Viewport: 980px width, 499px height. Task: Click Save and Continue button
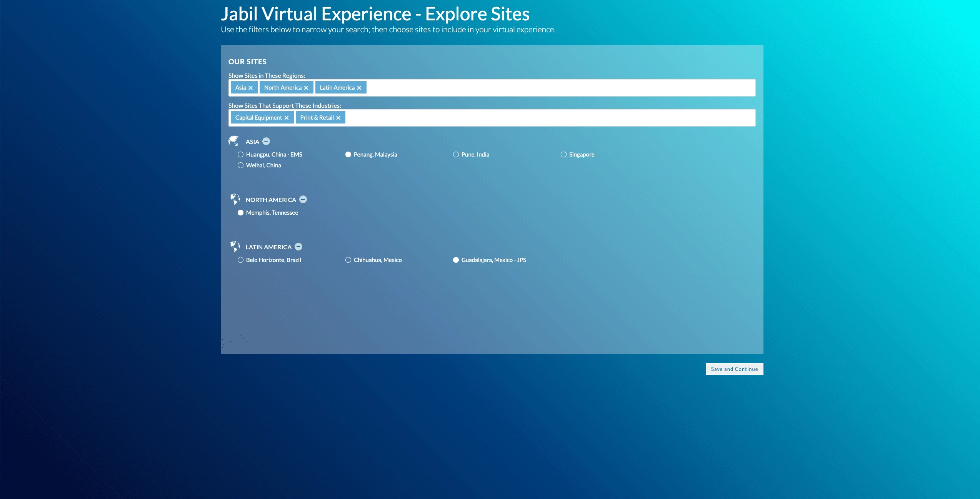[x=735, y=369]
